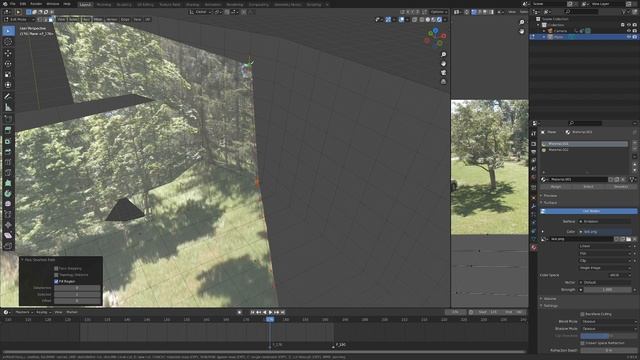Select the Inset Faces tool

(8, 141)
